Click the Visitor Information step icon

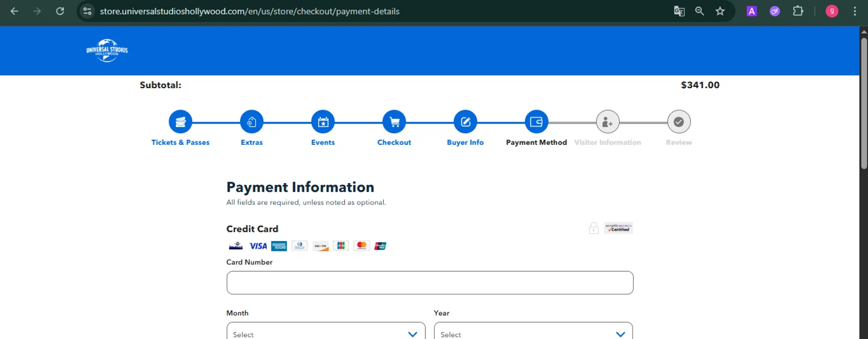point(608,122)
